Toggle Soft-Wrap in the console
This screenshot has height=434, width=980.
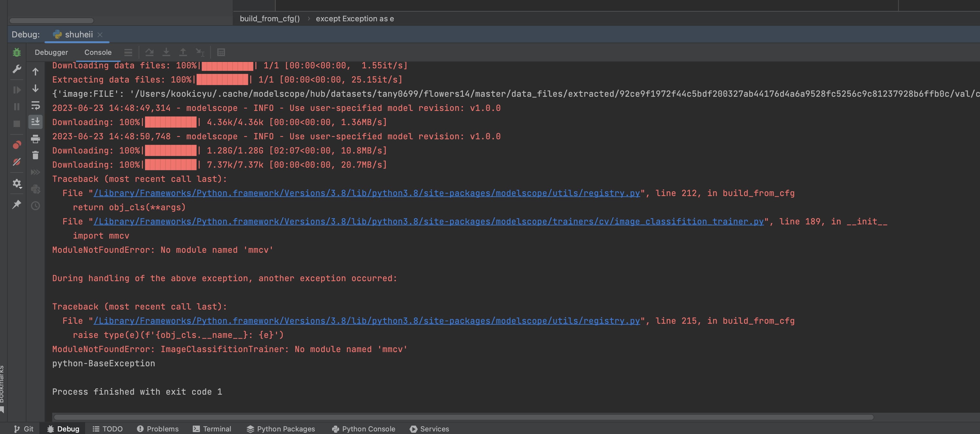pyautogui.click(x=35, y=105)
